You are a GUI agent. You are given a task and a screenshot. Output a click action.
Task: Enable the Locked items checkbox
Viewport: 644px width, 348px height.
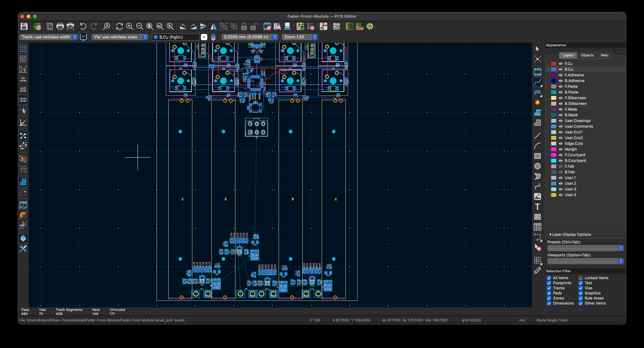tap(581, 278)
